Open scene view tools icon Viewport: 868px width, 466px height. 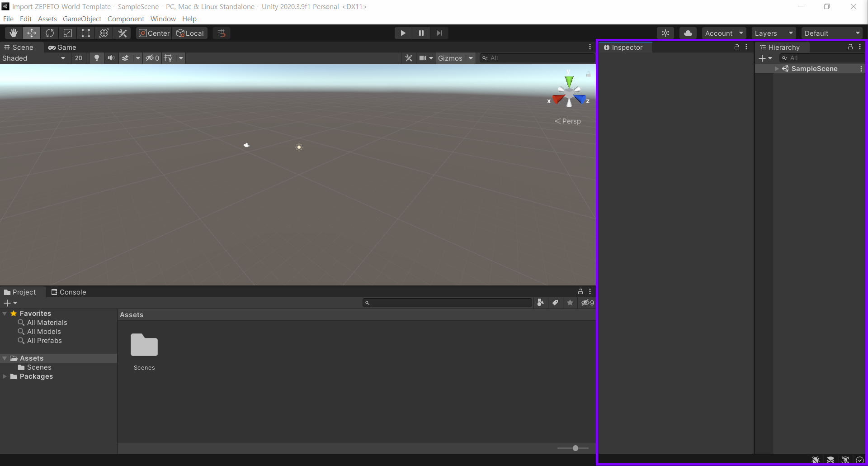(409, 58)
